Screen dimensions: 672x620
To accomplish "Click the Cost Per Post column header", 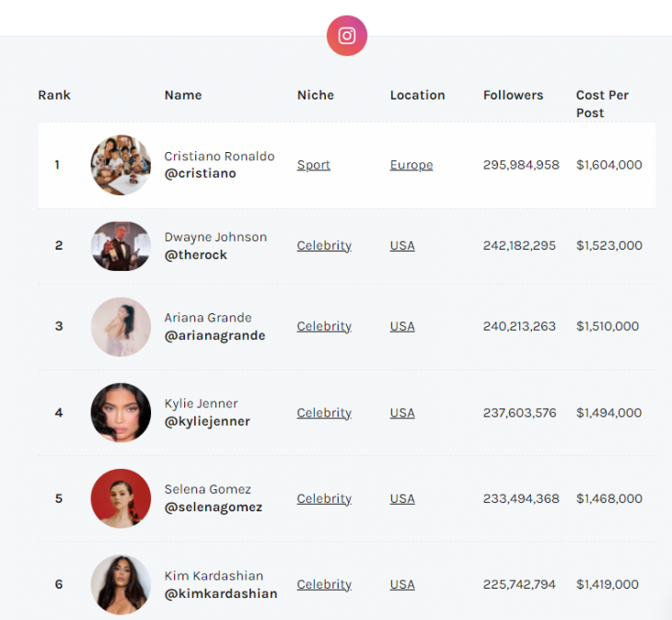I will click(602, 104).
